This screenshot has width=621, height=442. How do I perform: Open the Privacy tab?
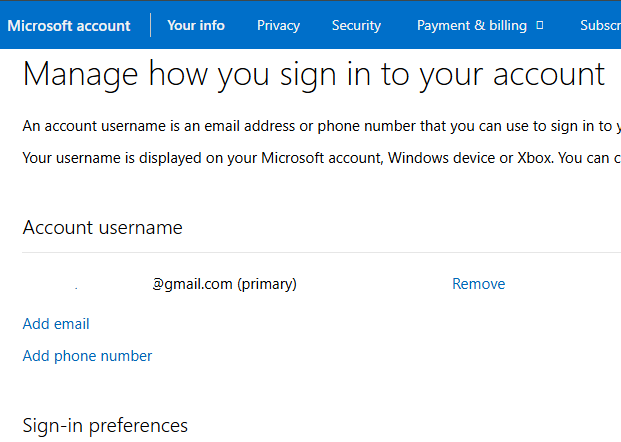(x=278, y=25)
